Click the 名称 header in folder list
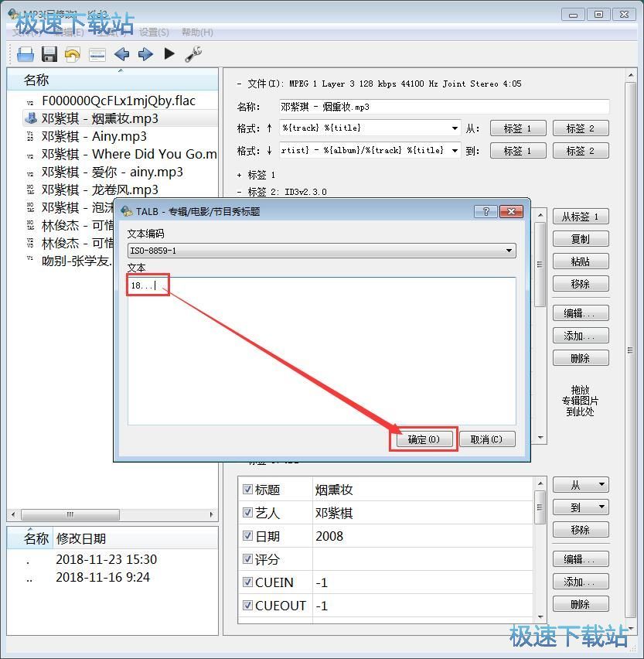 pos(30,538)
